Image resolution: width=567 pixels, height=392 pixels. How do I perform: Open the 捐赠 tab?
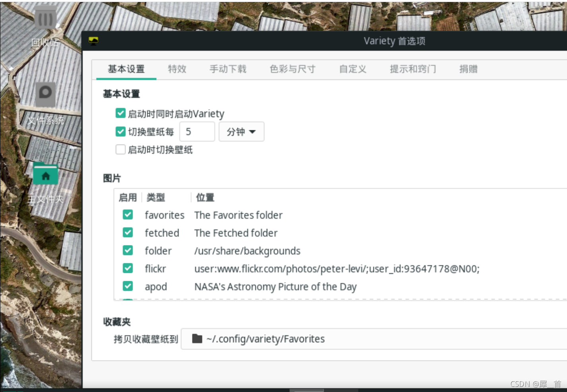pyautogui.click(x=468, y=69)
